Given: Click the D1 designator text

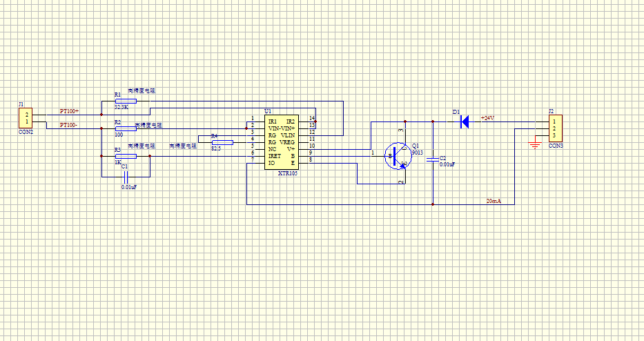Looking at the screenshot, I should pos(456,112).
